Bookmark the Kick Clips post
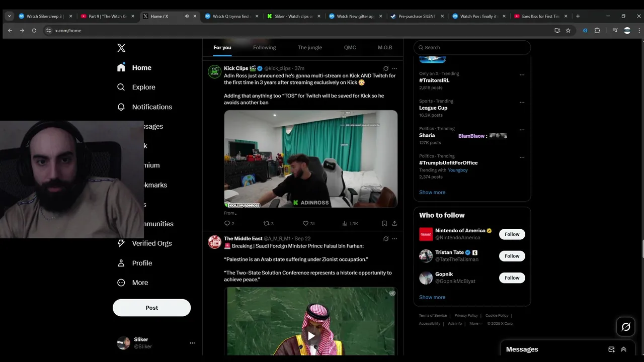This screenshot has width=644, height=362. (x=384, y=223)
